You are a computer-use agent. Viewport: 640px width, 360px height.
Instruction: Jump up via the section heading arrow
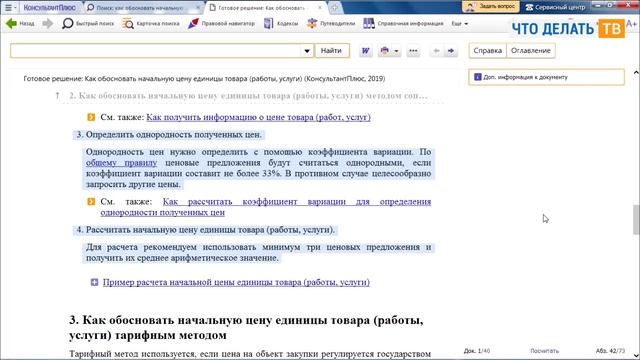coord(57,96)
